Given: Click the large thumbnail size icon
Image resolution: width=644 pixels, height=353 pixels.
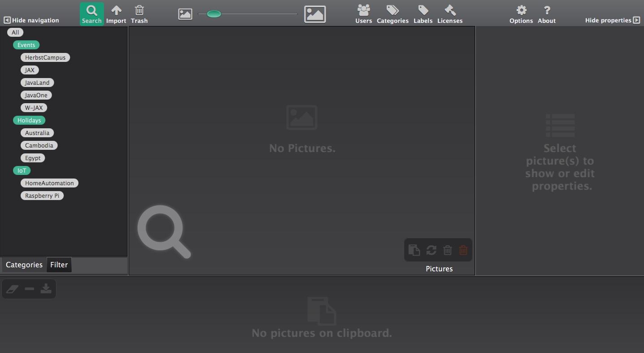Looking at the screenshot, I should click(x=315, y=14).
